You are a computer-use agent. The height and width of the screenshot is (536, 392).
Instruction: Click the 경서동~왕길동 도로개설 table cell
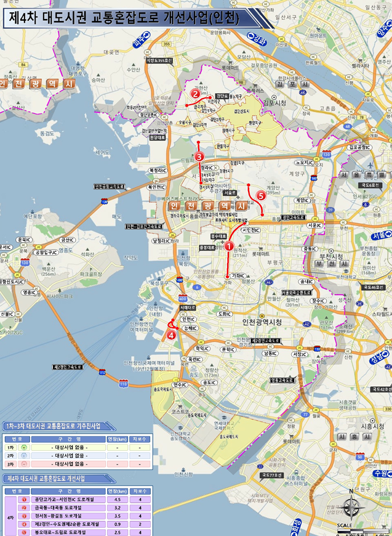tap(68, 516)
